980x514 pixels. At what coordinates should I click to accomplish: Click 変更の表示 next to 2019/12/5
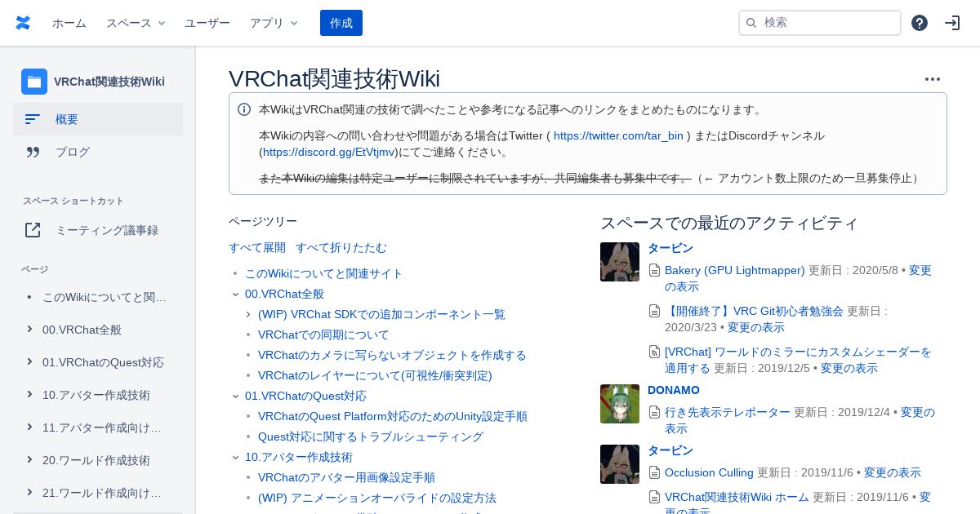pos(849,368)
